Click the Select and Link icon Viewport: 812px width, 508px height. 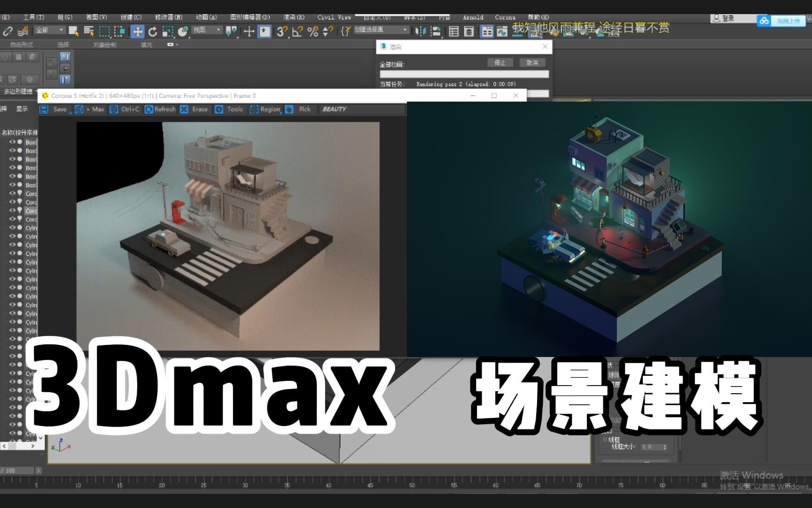tap(8, 32)
